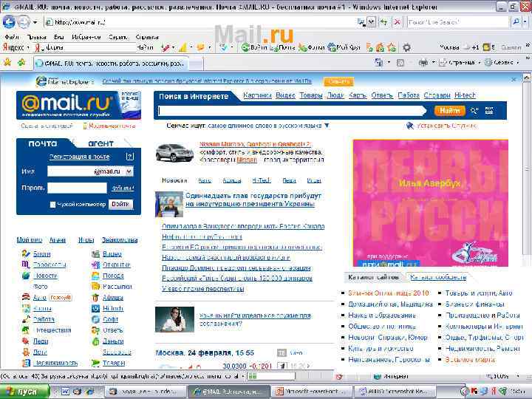Click the Live Search magnifier icon

tap(516, 22)
